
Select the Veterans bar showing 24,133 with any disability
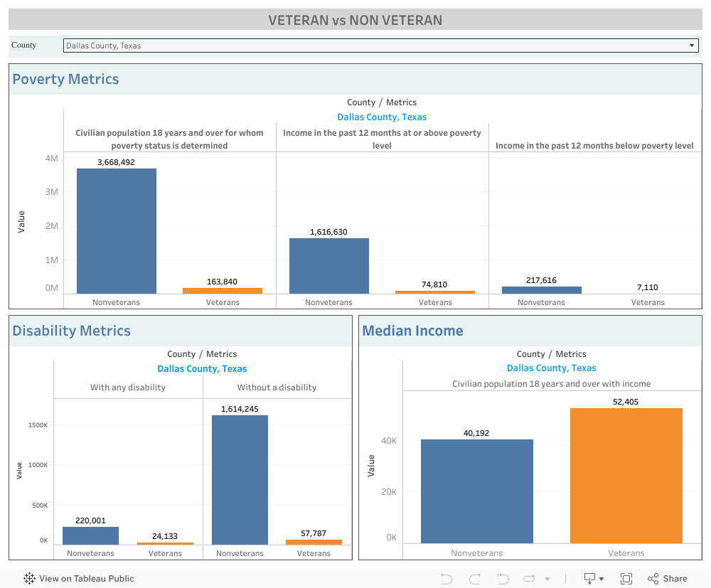click(x=165, y=542)
